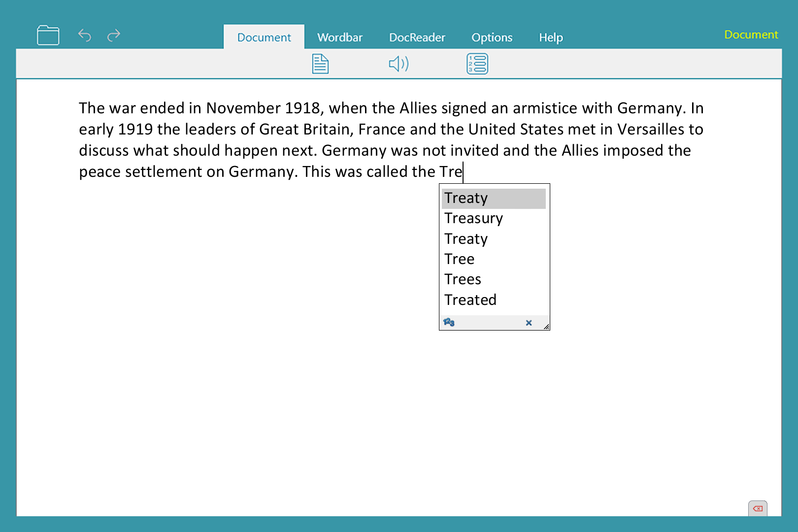
Task: Undo the last action
Action: [85, 35]
